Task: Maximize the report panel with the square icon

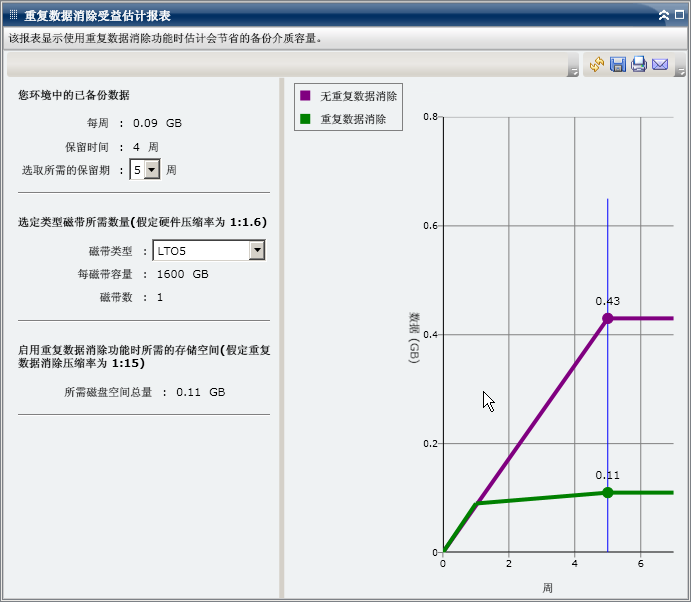Action: point(679,15)
